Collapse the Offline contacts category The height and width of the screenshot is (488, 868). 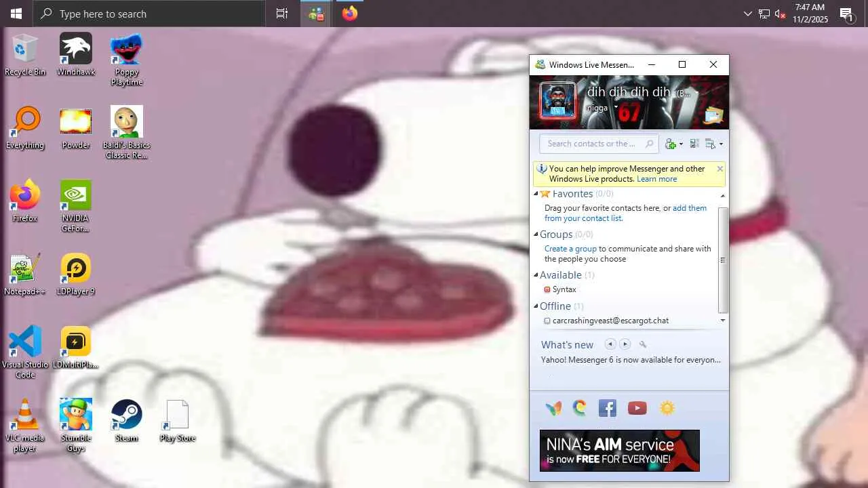pyautogui.click(x=536, y=306)
